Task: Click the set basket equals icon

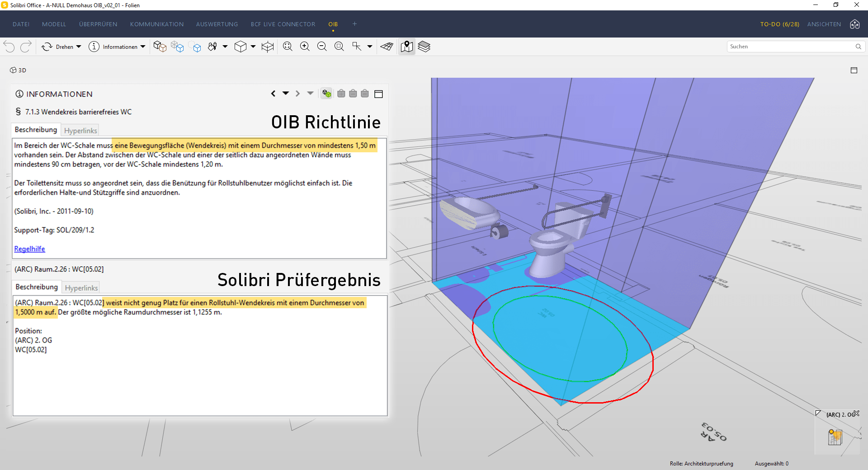Action: 365,94
